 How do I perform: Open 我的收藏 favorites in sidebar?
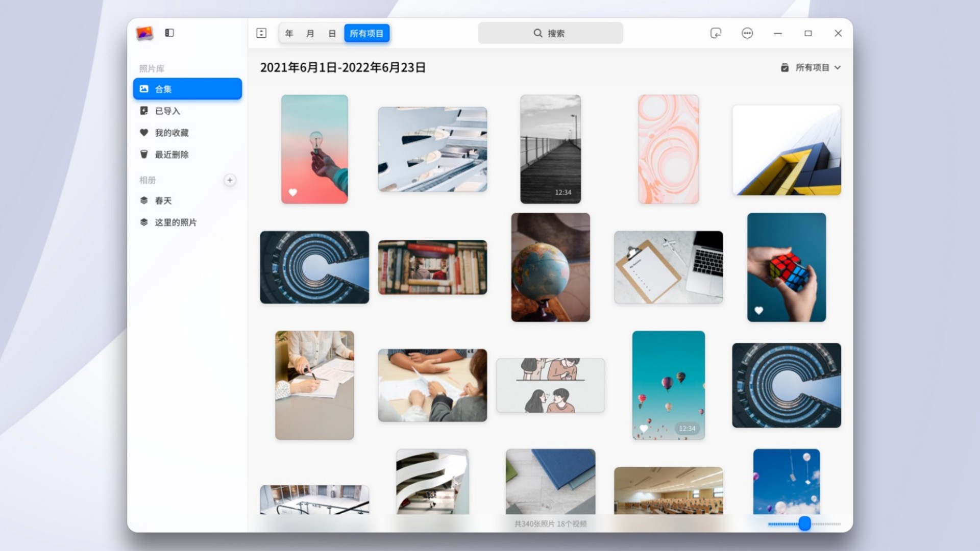coord(171,133)
